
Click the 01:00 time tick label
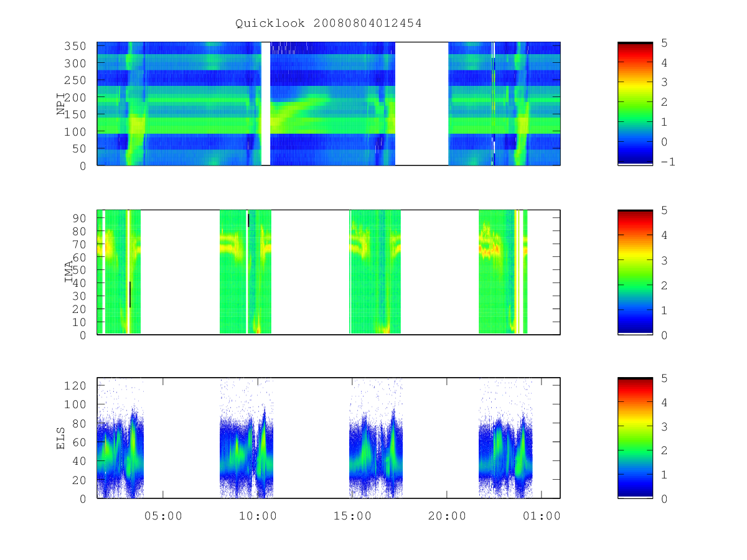(542, 516)
